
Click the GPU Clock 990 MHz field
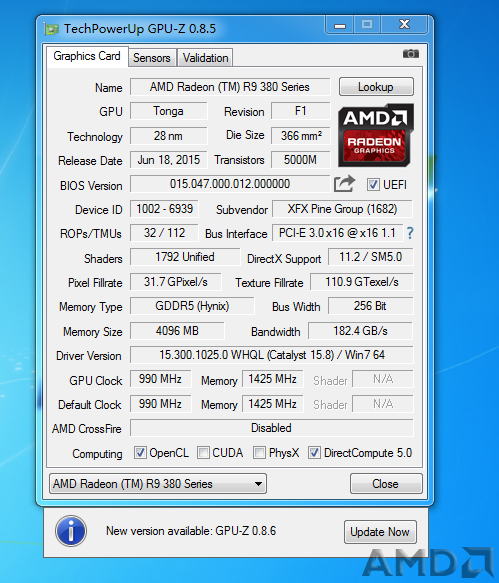click(160, 379)
